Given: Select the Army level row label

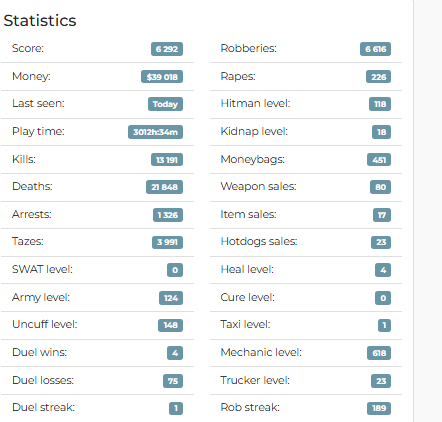Looking at the screenshot, I should pos(41,297).
